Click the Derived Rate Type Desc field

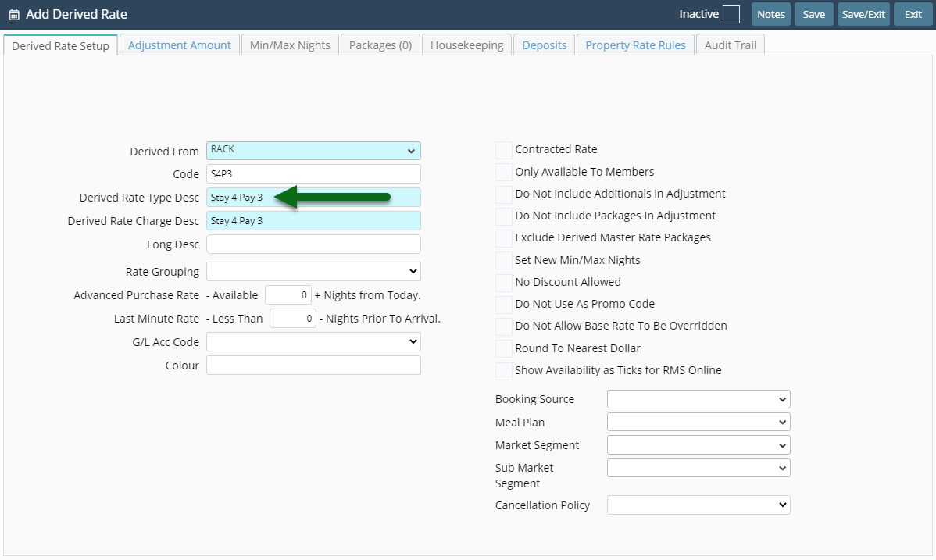click(313, 198)
